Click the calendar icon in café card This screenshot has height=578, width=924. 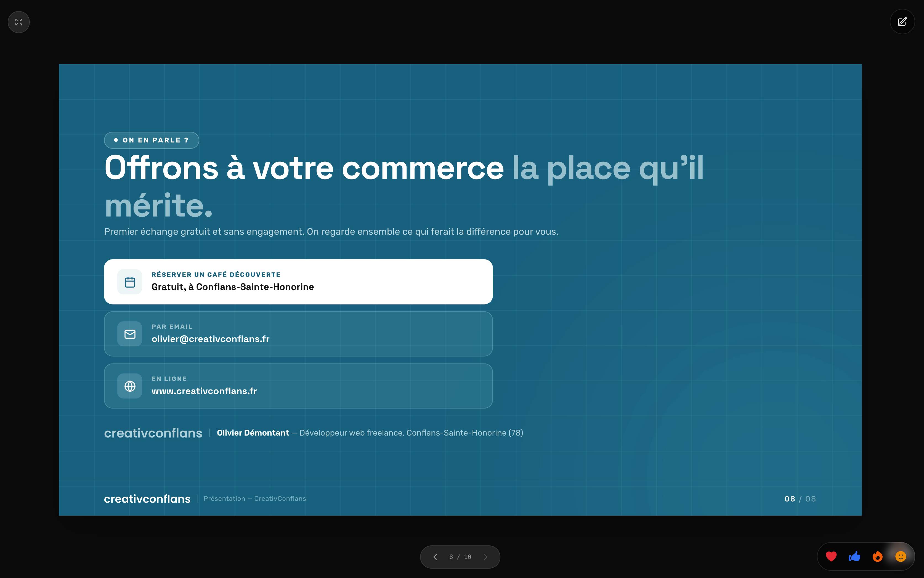[x=130, y=282]
